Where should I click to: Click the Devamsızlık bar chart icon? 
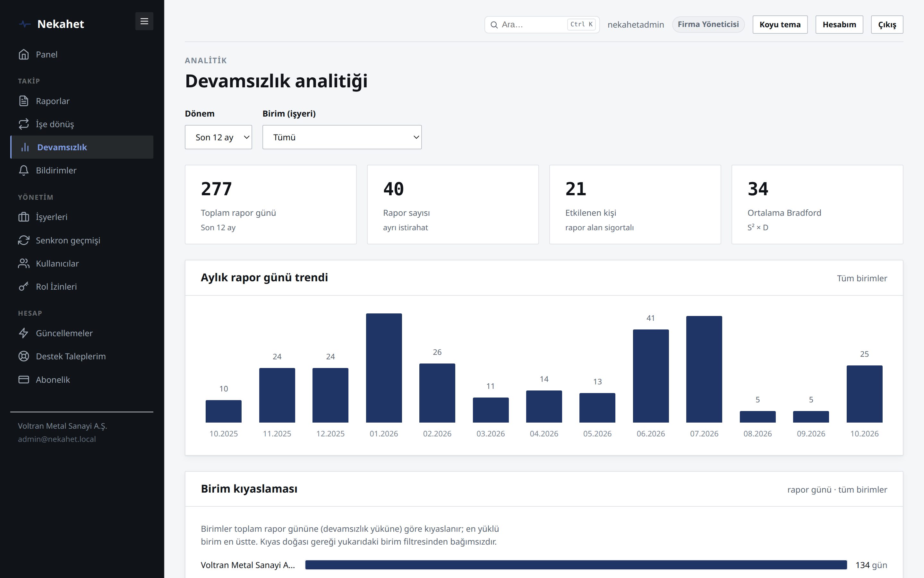pyautogui.click(x=25, y=147)
